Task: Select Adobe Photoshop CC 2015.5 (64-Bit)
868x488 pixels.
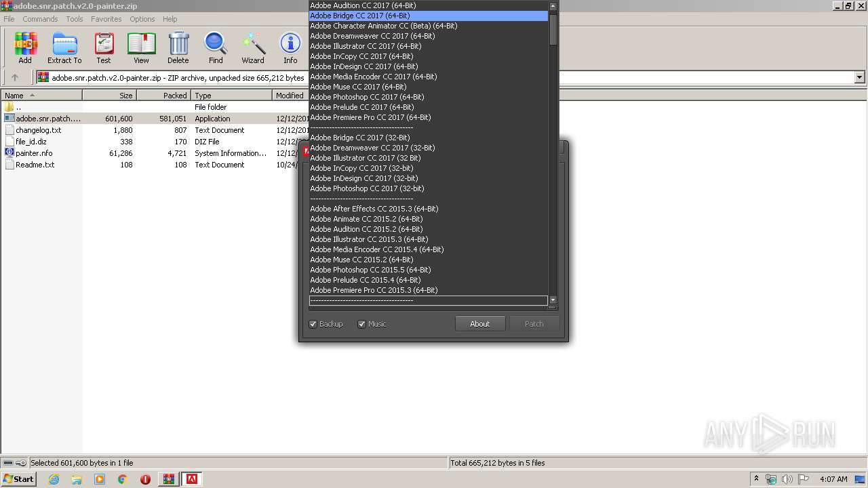Action: [x=429, y=270]
